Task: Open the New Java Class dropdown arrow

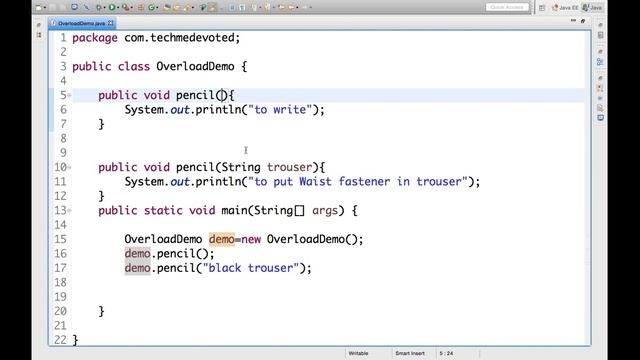Action: coord(157,7)
